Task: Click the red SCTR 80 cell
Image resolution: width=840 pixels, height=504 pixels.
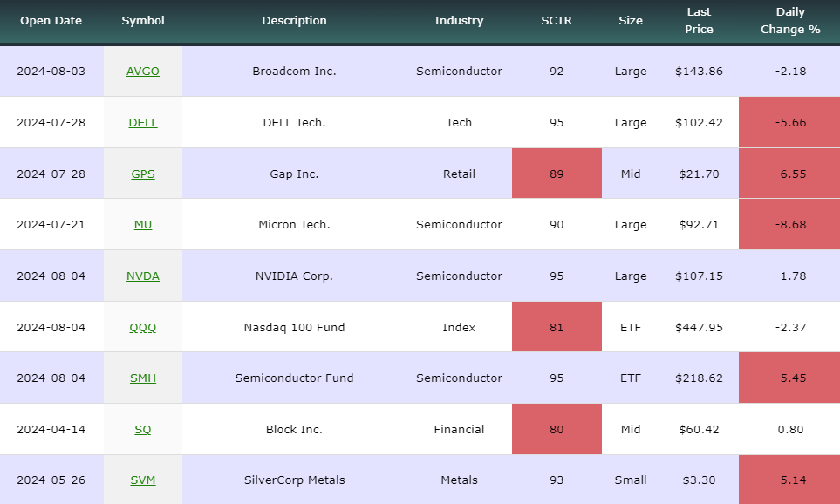Action: tap(557, 429)
